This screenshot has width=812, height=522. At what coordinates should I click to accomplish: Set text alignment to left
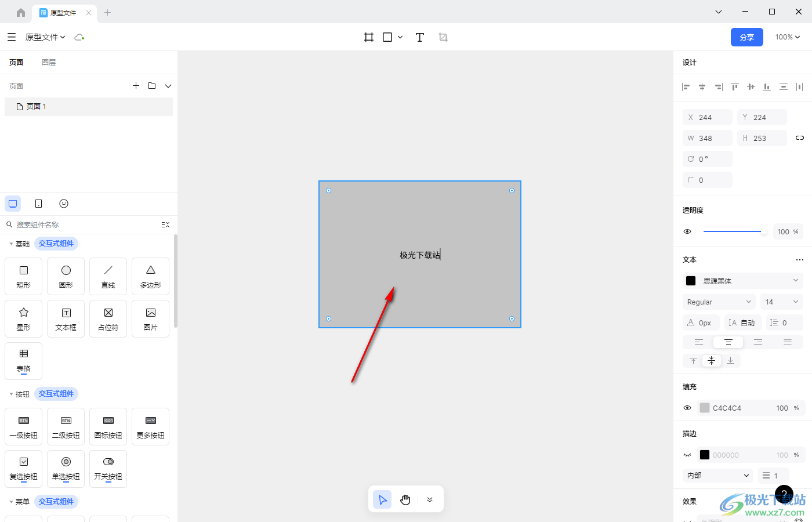(x=698, y=342)
